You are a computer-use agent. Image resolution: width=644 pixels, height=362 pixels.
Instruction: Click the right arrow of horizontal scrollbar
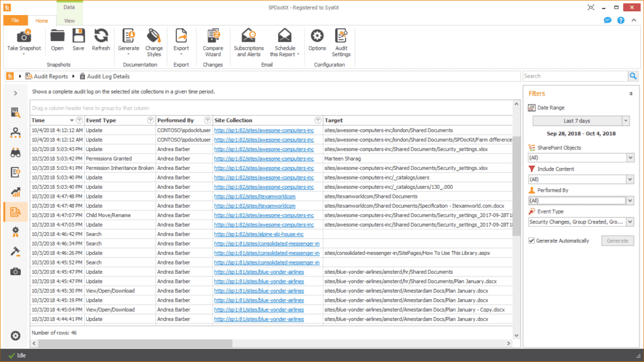[x=508, y=343]
